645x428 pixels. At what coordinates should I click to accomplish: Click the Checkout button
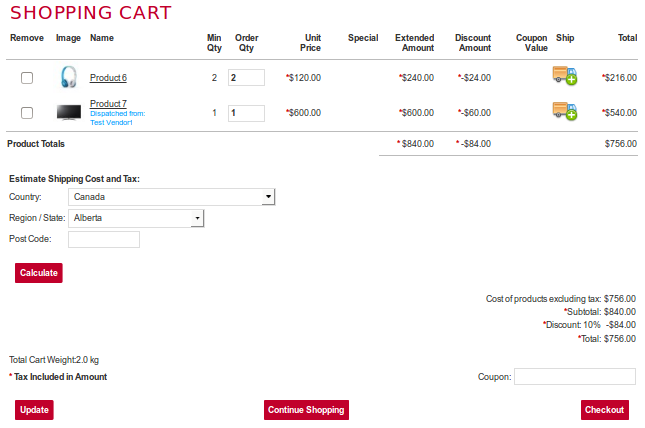605,410
